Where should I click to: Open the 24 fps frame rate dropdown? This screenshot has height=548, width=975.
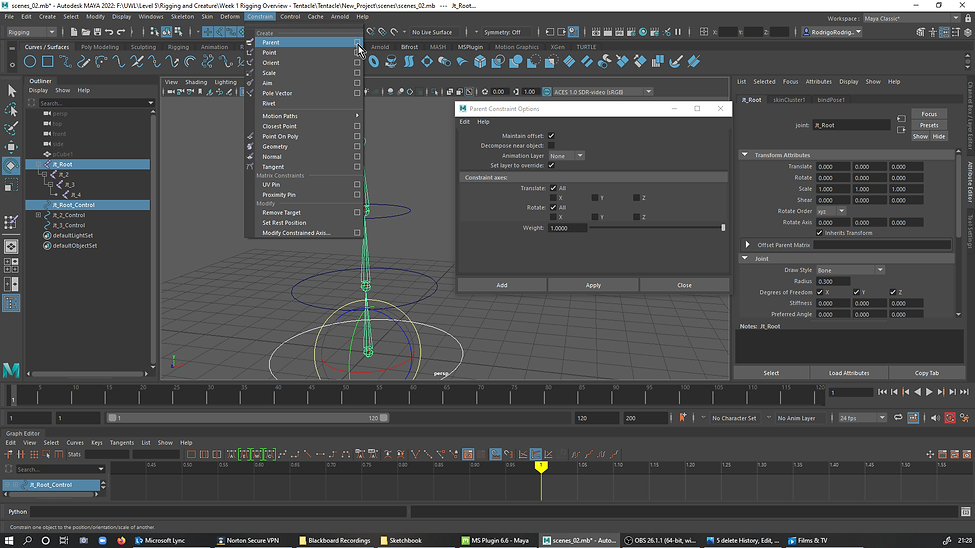862,418
